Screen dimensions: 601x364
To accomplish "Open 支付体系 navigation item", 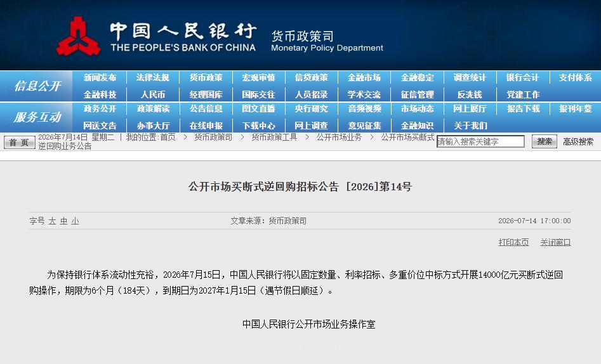I will [576, 77].
